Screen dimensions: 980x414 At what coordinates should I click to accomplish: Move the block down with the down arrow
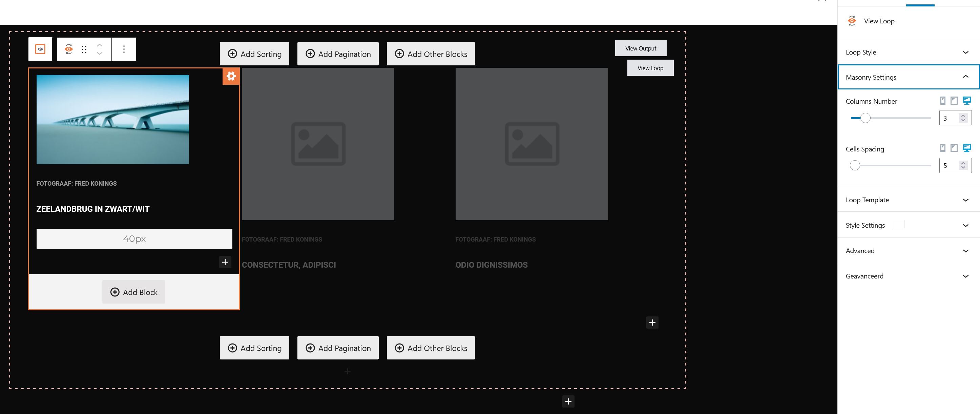pos(100,54)
